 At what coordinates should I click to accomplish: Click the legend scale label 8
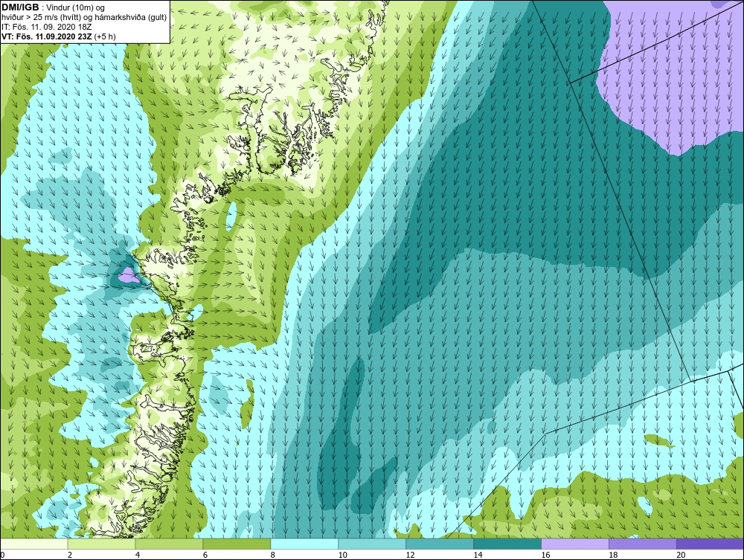tap(273, 555)
